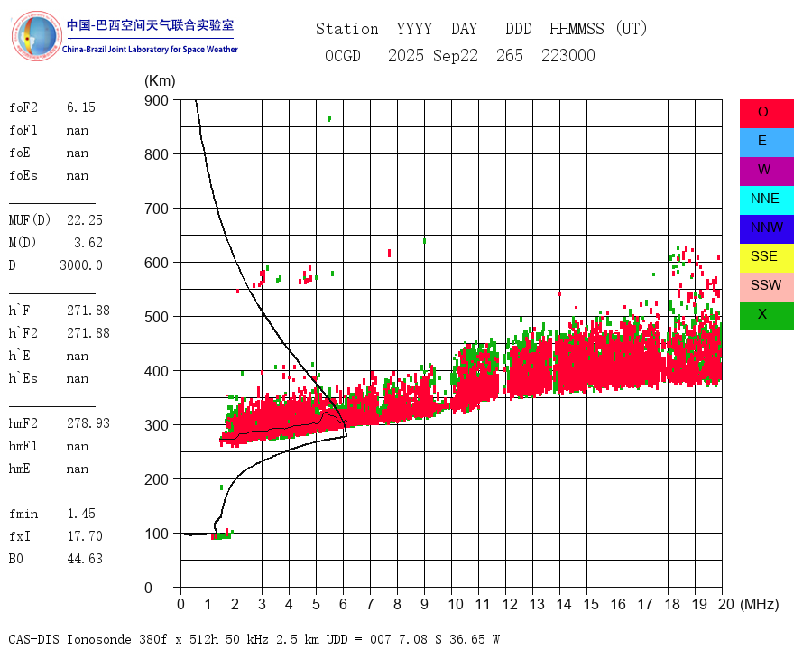Screen dimensions: 812x650
Task: Click the (UT) header label
Action: tap(632, 29)
